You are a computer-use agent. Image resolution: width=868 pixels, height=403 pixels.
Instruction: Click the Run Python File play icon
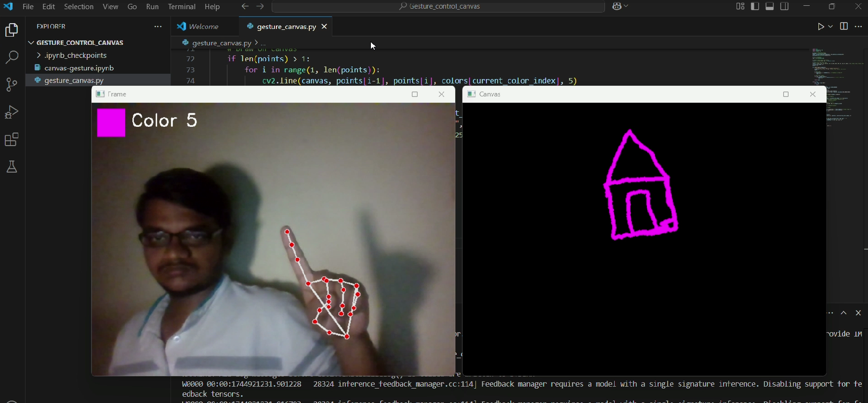point(821,27)
